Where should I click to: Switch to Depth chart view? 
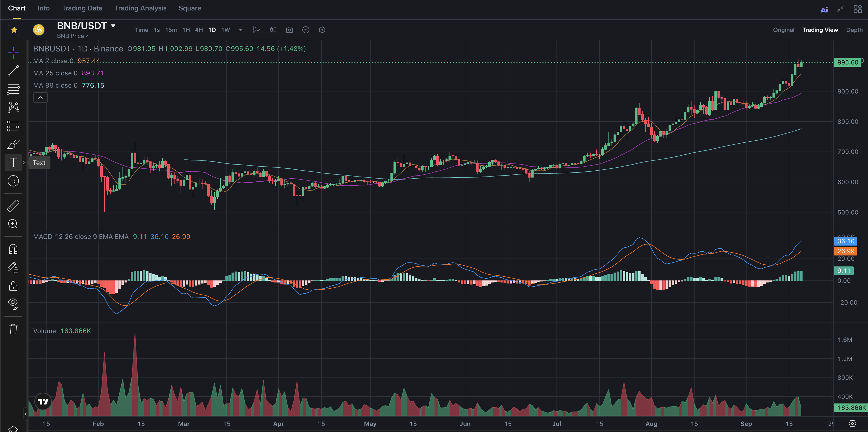(854, 30)
